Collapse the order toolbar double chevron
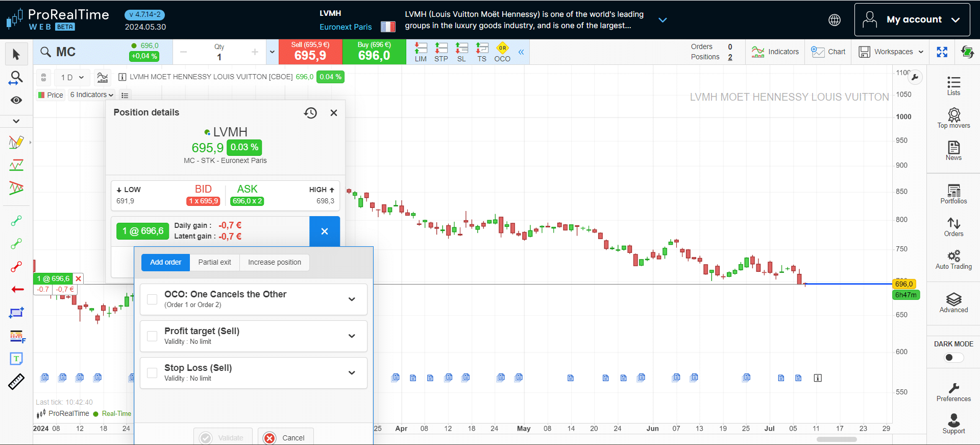Image resolution: width=980 pixels, height=445 pixels. click(521, 52)
